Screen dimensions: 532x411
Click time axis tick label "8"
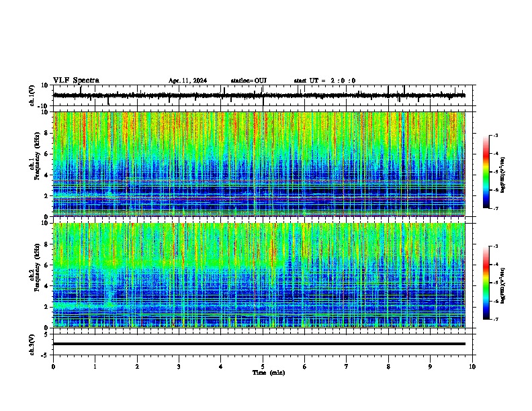tap(388, 367)
